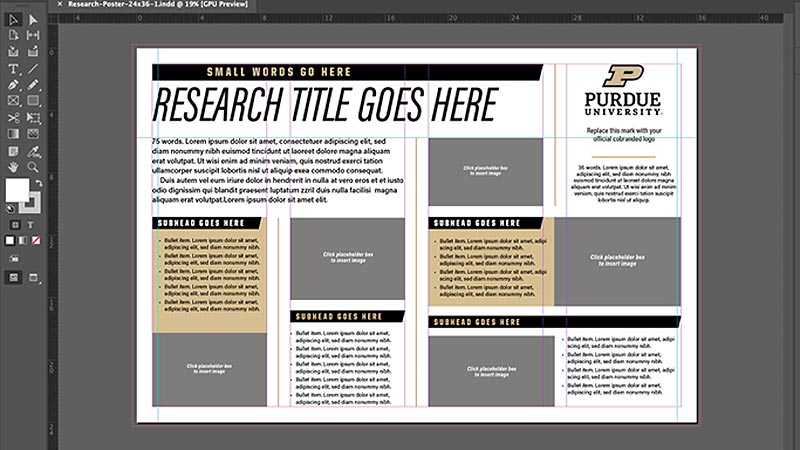Image resolution: width=800 pixels, height=450 pixels.
Task: Select the Pen tool
Action: point(13,85)
